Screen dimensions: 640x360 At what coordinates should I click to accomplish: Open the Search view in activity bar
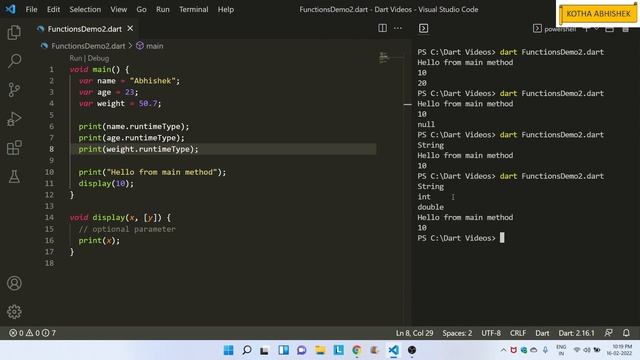click(14, 61)
